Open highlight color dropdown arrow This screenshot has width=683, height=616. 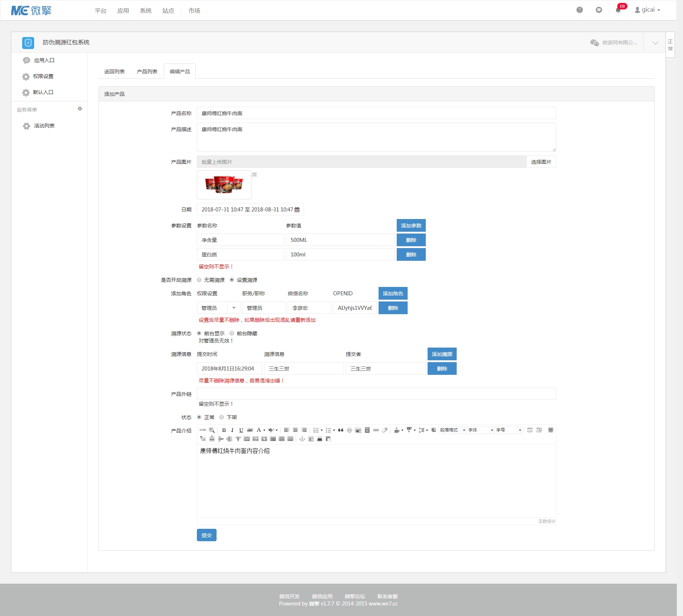277,430
